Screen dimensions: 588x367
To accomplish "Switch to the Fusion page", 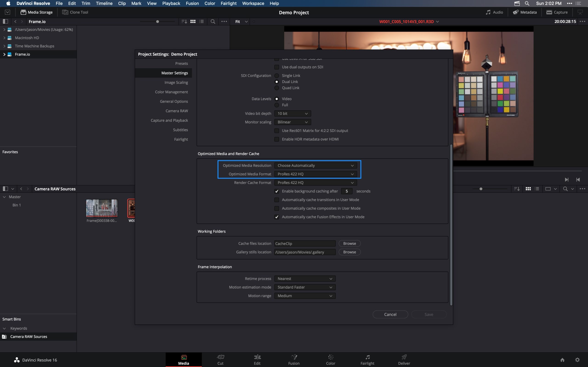I will (x=294, y=359).
